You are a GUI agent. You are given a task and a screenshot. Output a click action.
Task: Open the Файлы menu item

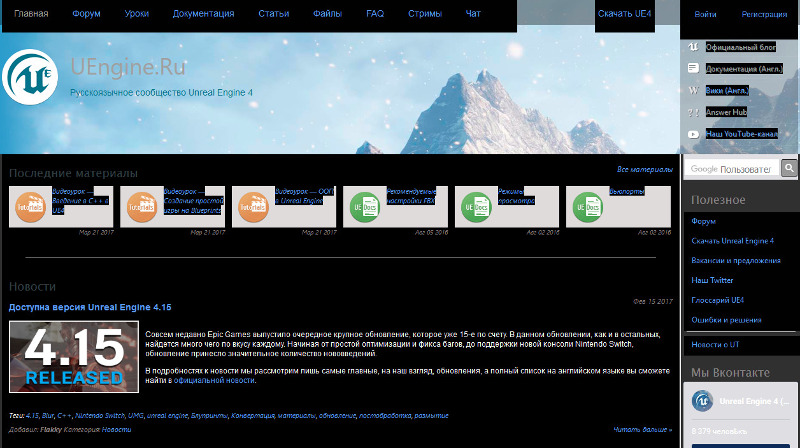tap(328, 14)
